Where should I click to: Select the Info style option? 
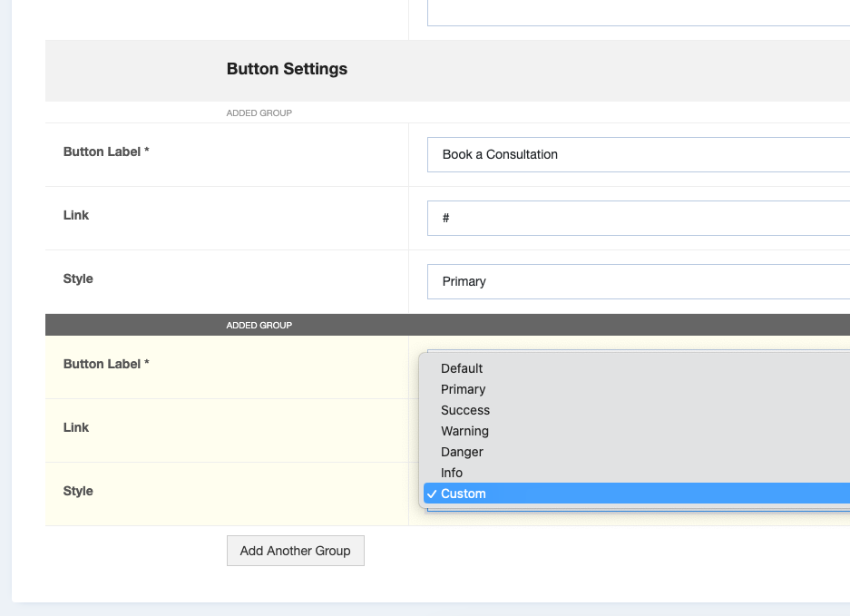point(452,473)
